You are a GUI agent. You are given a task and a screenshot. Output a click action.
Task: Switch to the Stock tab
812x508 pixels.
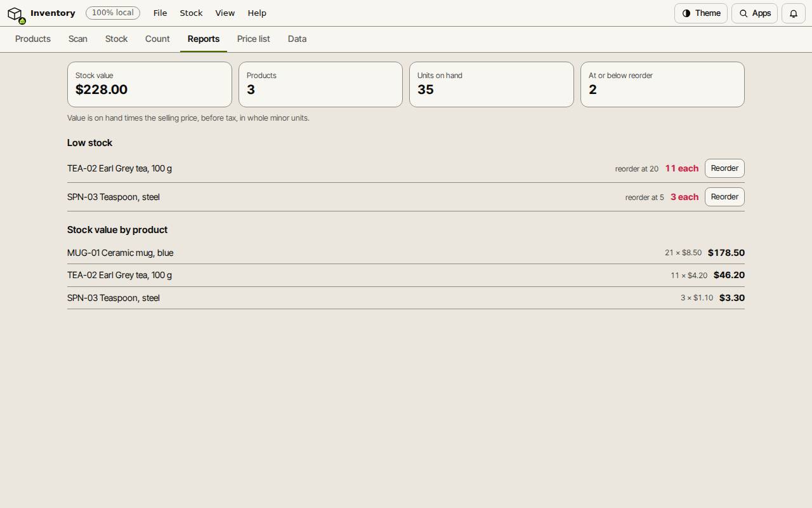coord(117,39)
